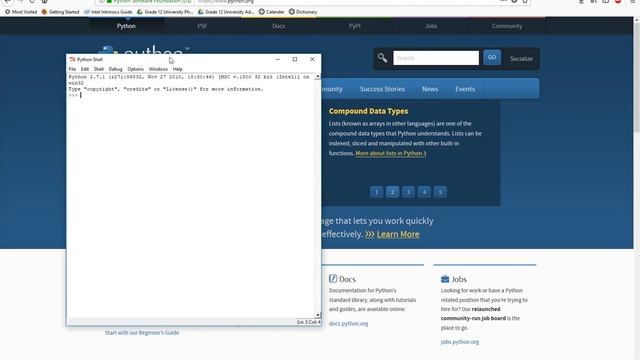Click the GO search button

(492, 58)
